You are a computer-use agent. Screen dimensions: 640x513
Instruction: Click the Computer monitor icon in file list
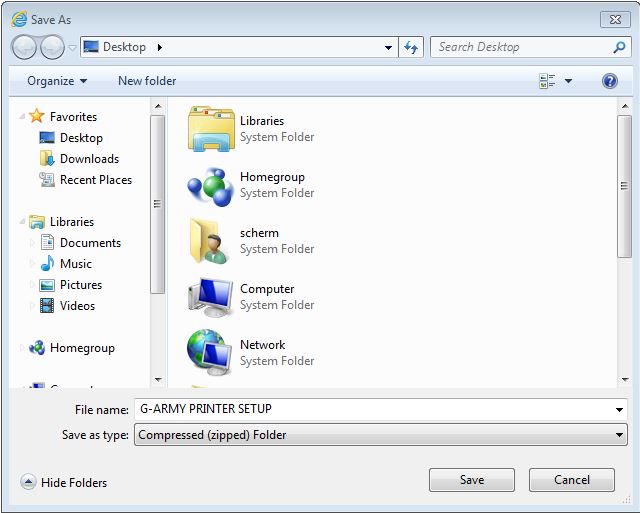coord(211,298)
